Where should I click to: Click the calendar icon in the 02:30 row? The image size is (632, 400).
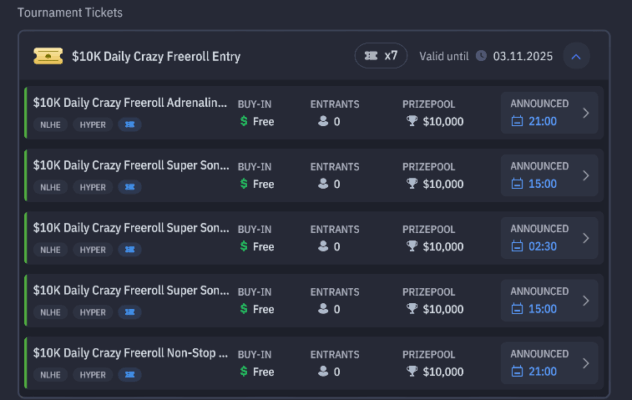coord(517,247)
